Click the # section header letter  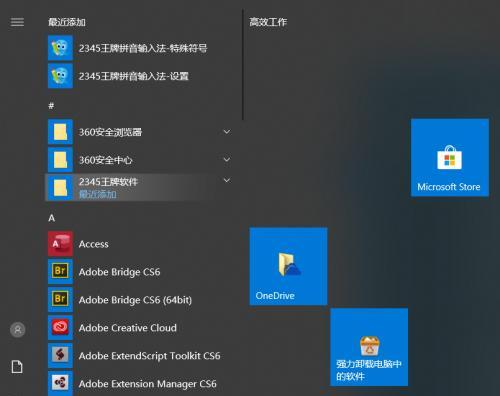[x=51, y=106]
